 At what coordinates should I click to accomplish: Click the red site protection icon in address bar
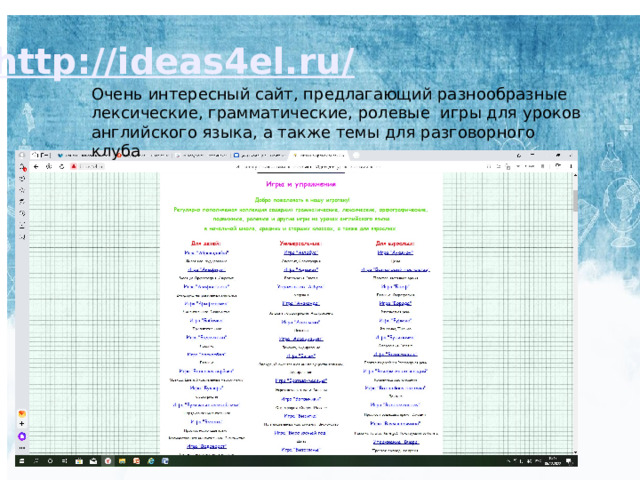click(74, 167)
